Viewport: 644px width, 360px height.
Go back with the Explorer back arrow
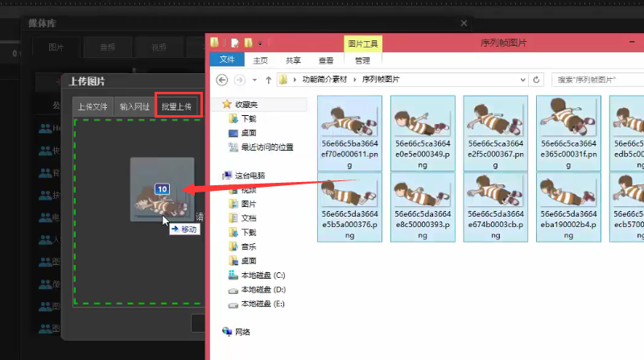pos(222,80)
